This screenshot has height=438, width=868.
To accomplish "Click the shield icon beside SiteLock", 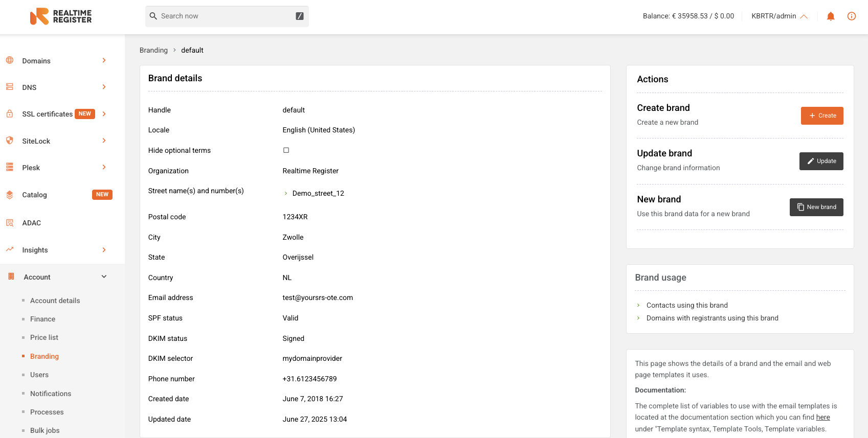I will click(10, 141).
